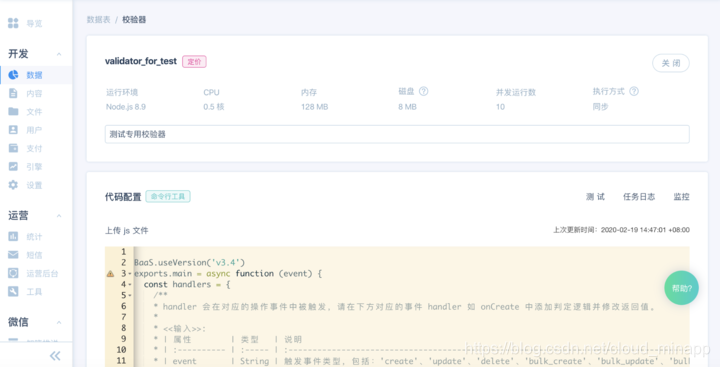The height and width of the screenshot is (367, 720).
Task: Open 任务日志 task log
Action: pos(639,197)
